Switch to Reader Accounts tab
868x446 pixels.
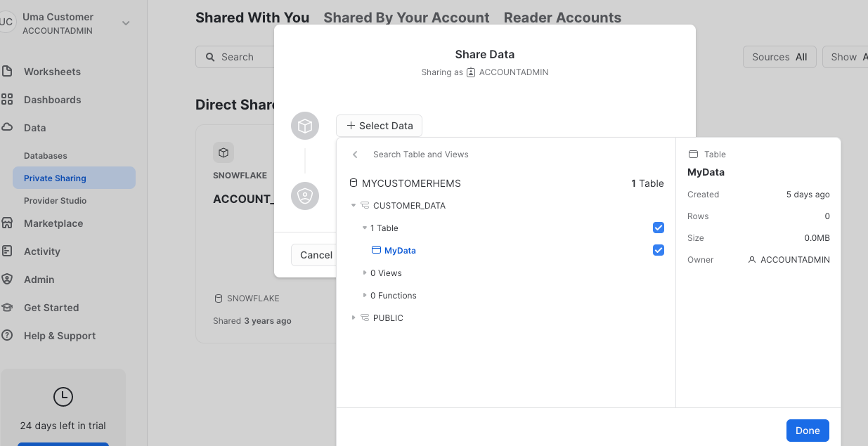(562, 18)
